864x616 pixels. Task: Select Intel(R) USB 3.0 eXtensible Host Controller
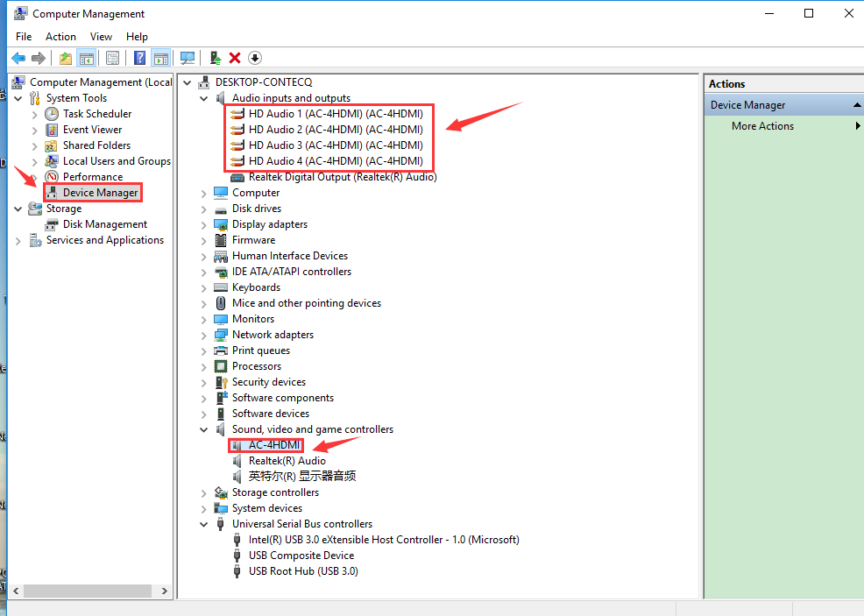[384, 540]
